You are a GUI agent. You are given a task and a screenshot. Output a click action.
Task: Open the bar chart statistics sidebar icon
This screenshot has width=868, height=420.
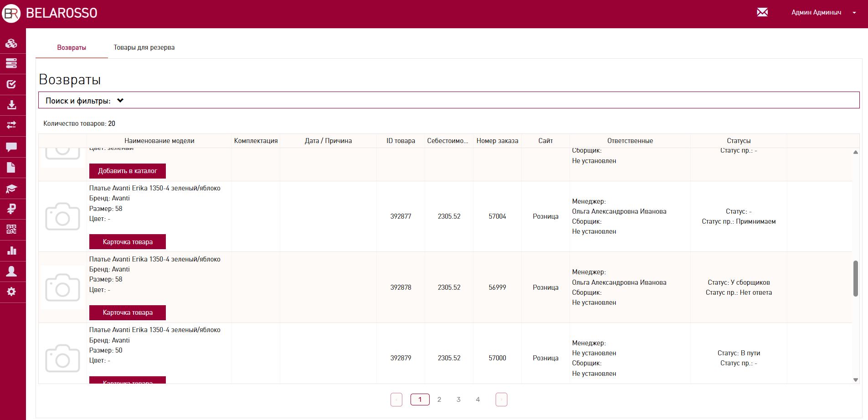click(11, 251)
